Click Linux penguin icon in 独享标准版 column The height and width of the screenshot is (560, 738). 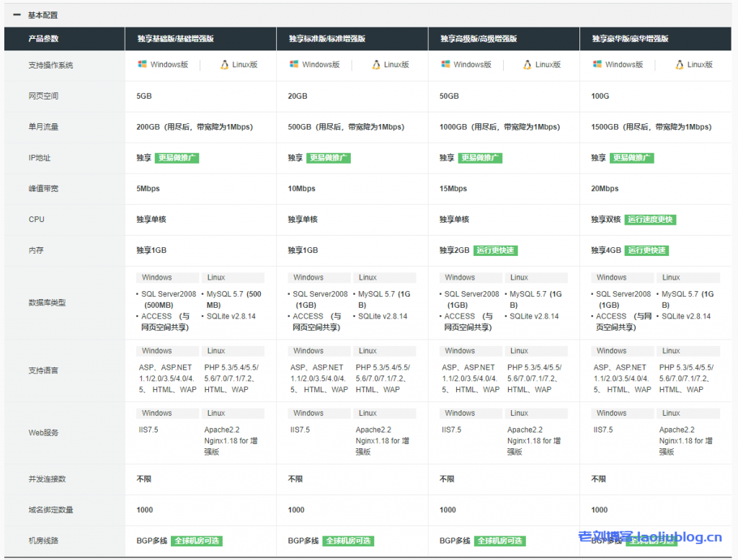pyautogui.click(x=376, y=64)
